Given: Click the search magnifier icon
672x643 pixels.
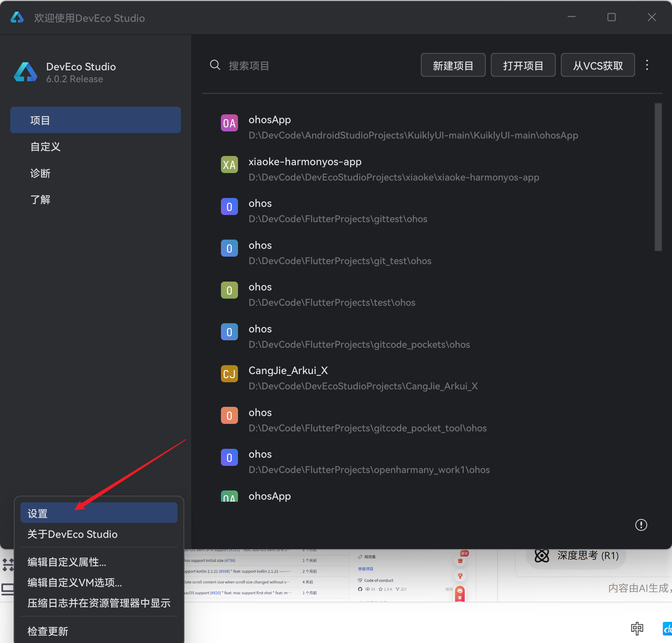Looking at the screenshot, I should [x=215, y=65].
